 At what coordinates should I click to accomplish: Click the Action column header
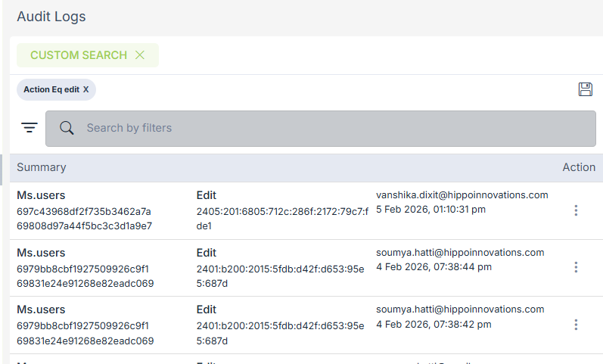(x=579, y=167)
